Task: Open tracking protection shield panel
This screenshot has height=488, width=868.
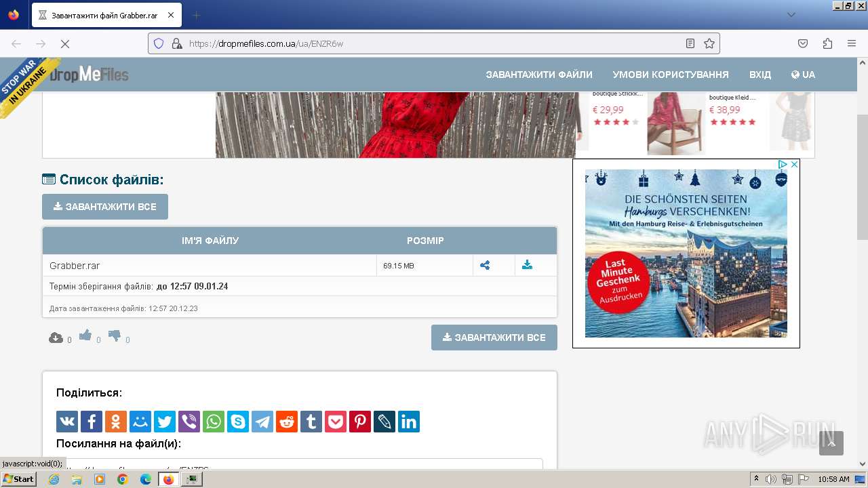Action: [x=159, y=43]
